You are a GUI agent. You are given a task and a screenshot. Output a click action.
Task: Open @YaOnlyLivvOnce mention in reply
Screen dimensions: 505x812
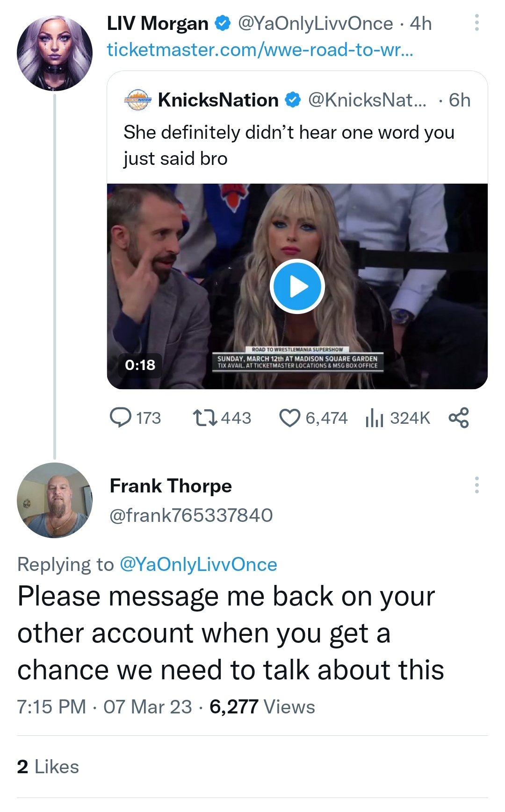[198, 564]
